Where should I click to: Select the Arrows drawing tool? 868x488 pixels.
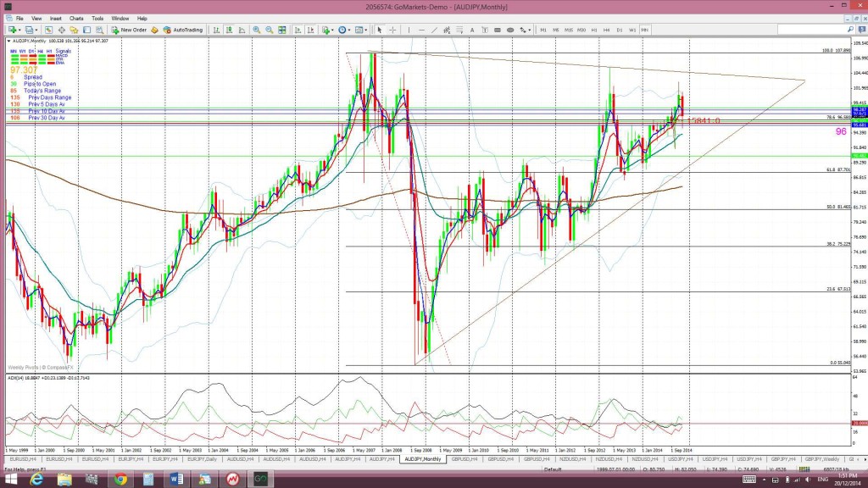pos(522,30)
